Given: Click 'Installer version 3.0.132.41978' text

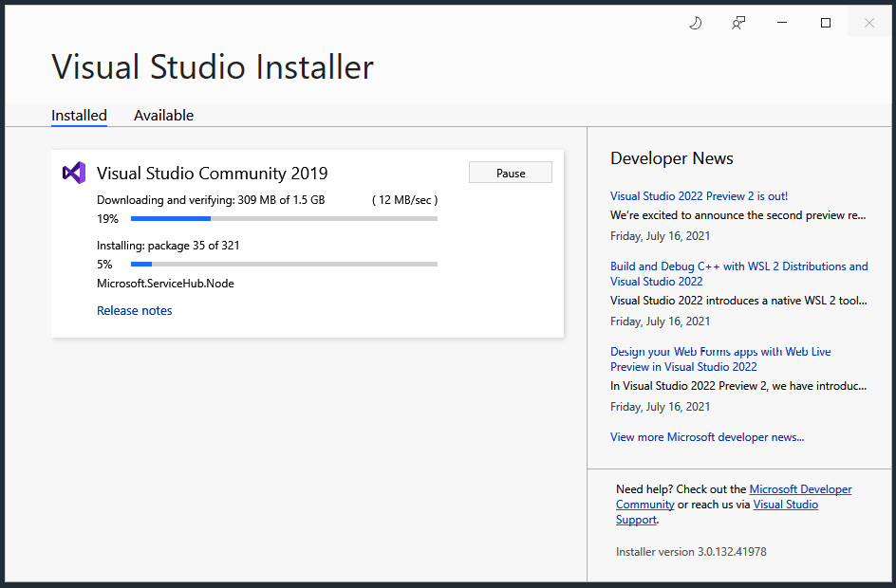Looking at the screenshot, I should (691, 551).
